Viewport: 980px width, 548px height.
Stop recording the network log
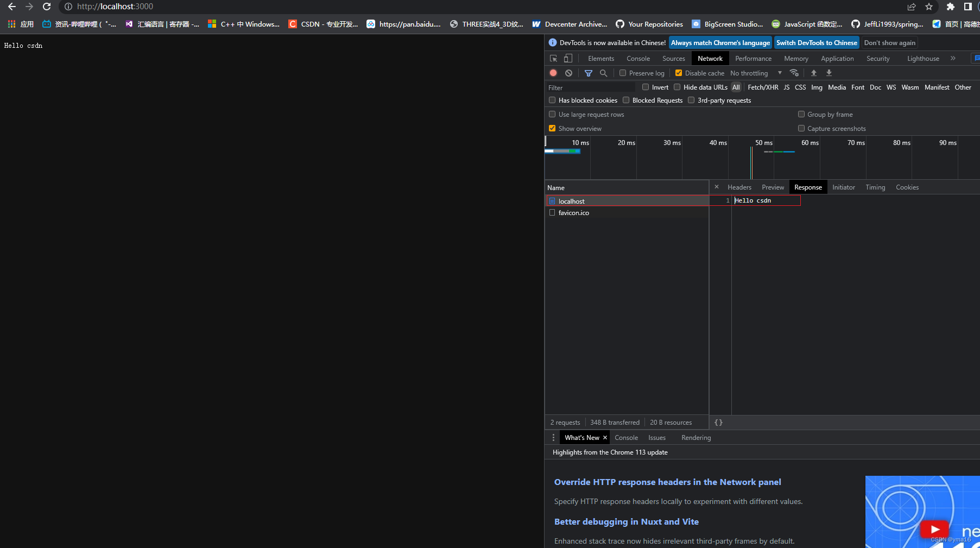[553, 73]
